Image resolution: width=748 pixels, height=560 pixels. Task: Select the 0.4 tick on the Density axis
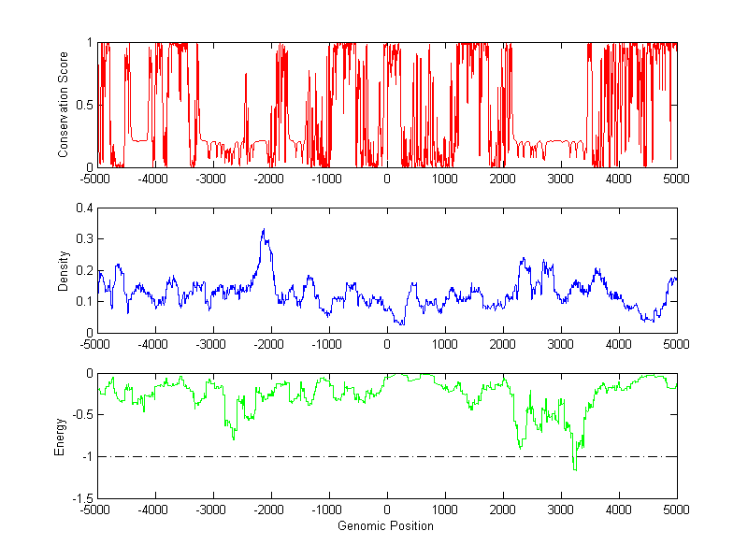click(84, 208)
